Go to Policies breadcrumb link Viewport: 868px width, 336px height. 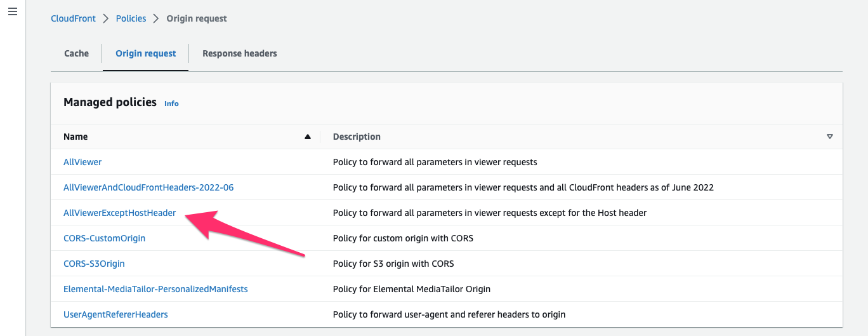tap(131, 18)
